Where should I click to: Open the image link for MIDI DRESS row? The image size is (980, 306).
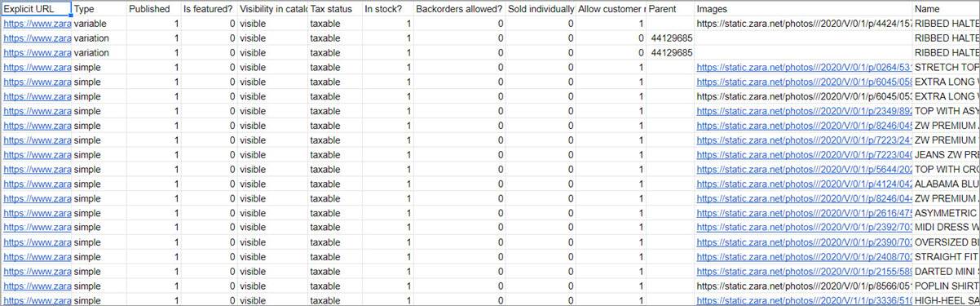pyautogui.click(x=803, y=228)
